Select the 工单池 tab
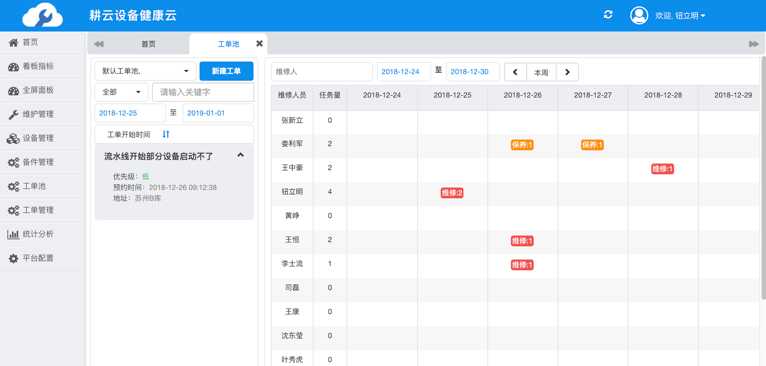This screenshot has width=766, height=366. point(228,44)
